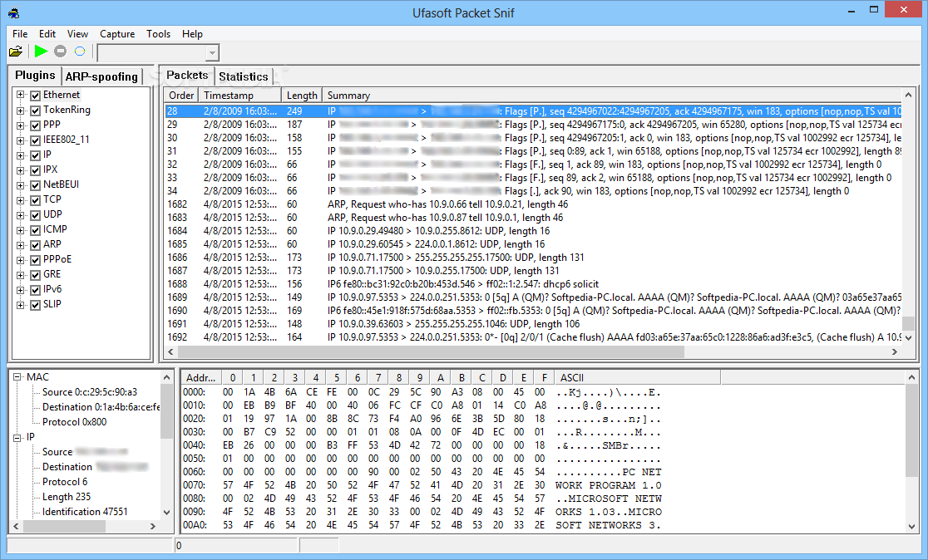Viewport: 928px width, 560px height.
Task: Toggle the TCP plugin checkbox
Action: 36,200
